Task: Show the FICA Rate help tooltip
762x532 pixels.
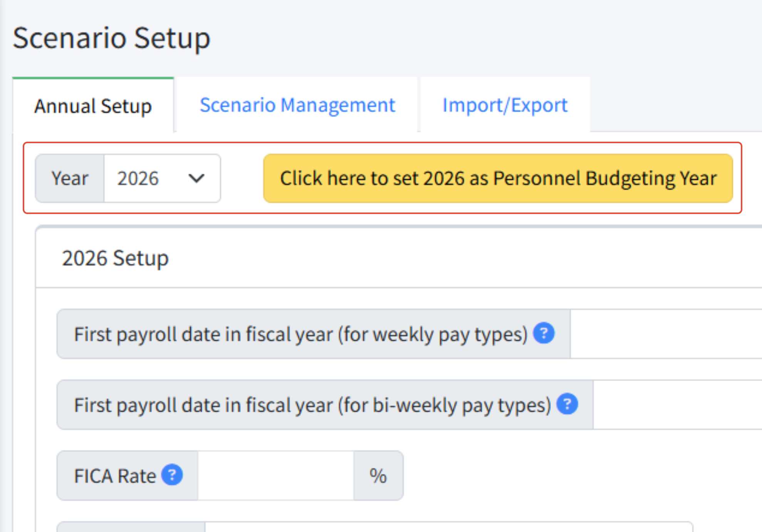Action: (172, 475)
